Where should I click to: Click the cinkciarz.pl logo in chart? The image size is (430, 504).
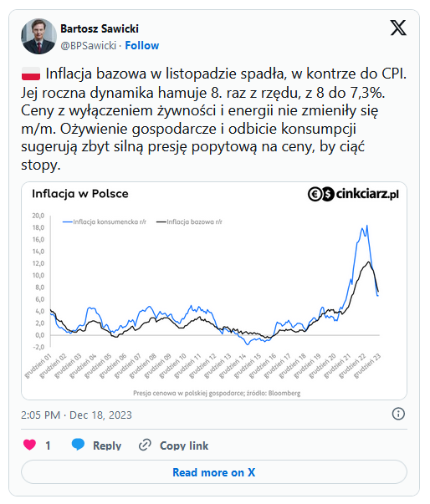(353, 194)
